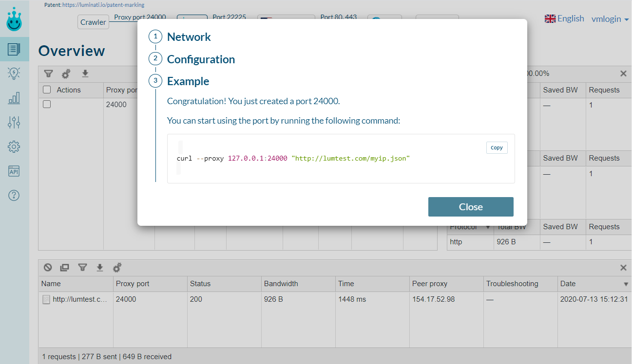Image resolution: width=632 pixels, height=364 pixels.
Task: Open the sliders settings sidebar icon
Action: (14, 122)
